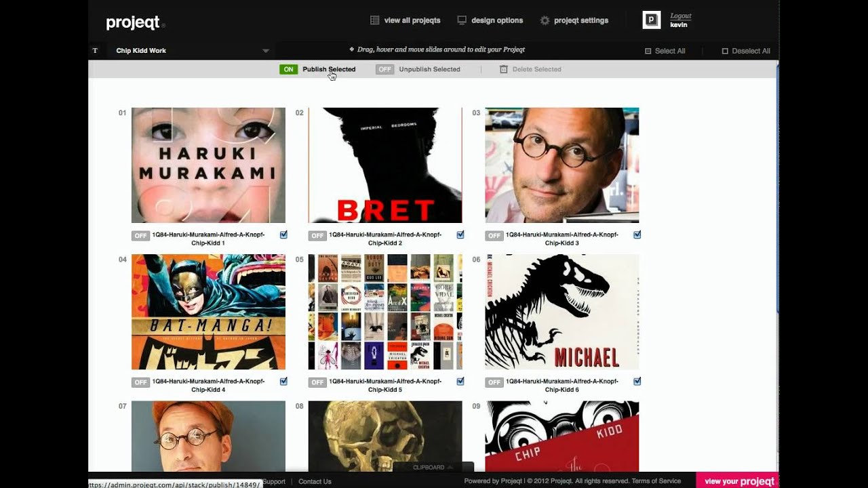Viewport: 868px width, 488px height.
Task: Select slide 05 book covers grid thumbnail
Action: (385, 312)
